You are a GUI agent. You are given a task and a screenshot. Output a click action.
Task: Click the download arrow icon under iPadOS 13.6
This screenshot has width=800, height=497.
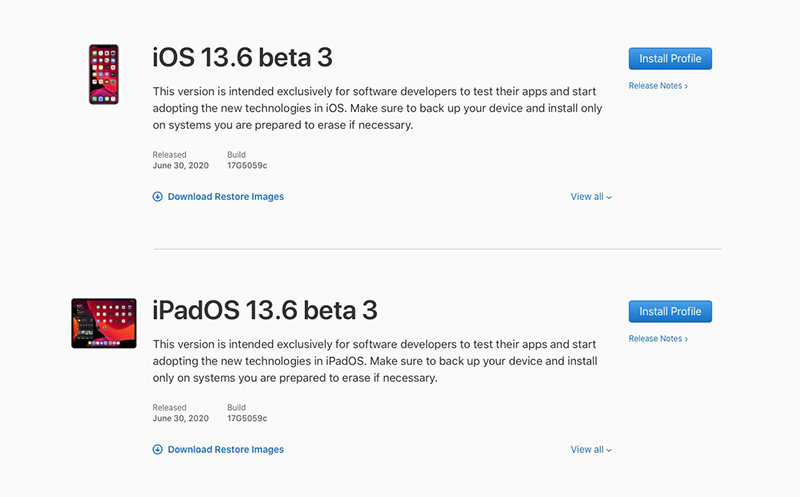click(157, 450)
